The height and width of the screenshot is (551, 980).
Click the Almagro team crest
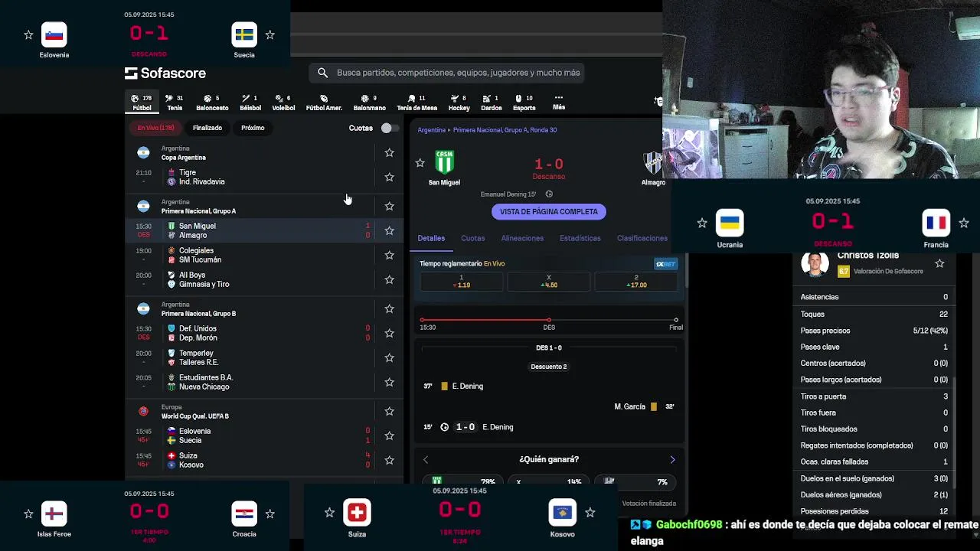[x=653, y=162]
